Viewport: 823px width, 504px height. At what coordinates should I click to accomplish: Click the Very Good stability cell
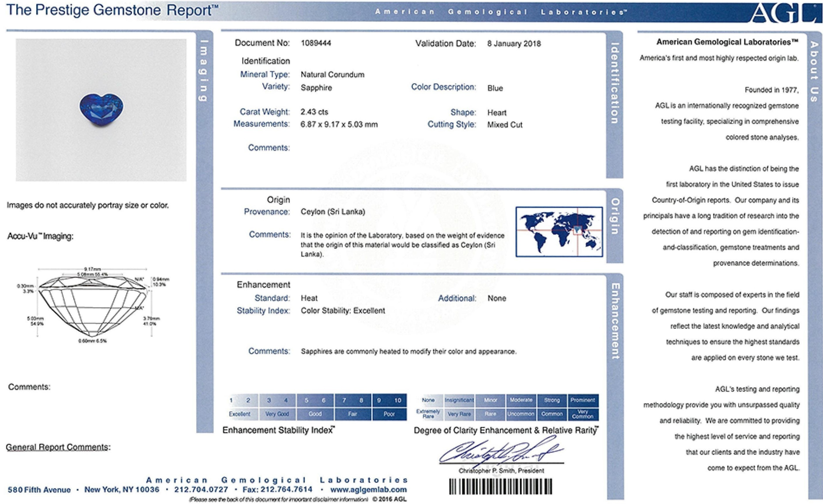pos(277,414)
